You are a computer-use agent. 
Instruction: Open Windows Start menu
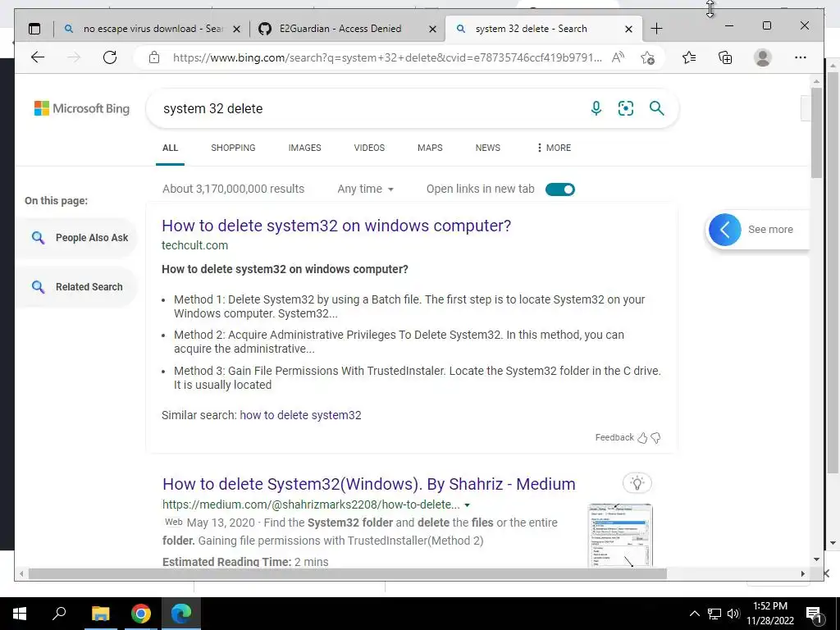point(20,614)
